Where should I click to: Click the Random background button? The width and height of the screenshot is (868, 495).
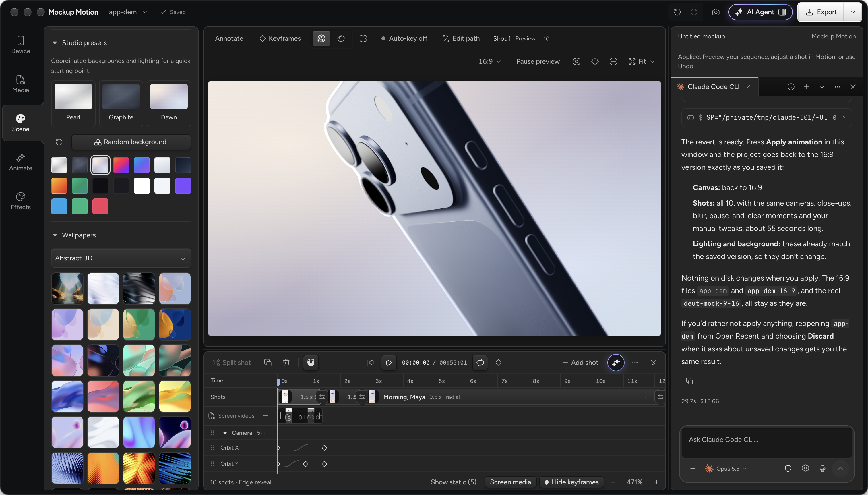coord(131,142)
